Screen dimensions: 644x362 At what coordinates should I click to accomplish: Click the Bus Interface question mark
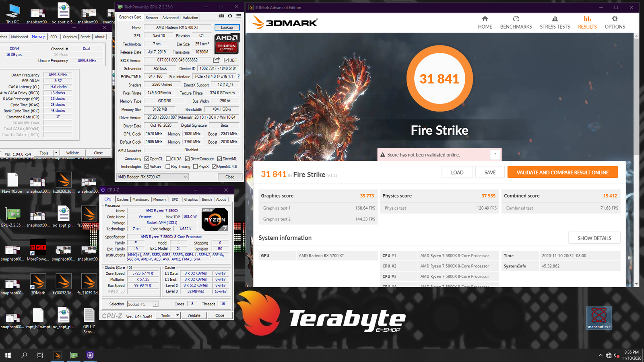click(x=238, y=76)
